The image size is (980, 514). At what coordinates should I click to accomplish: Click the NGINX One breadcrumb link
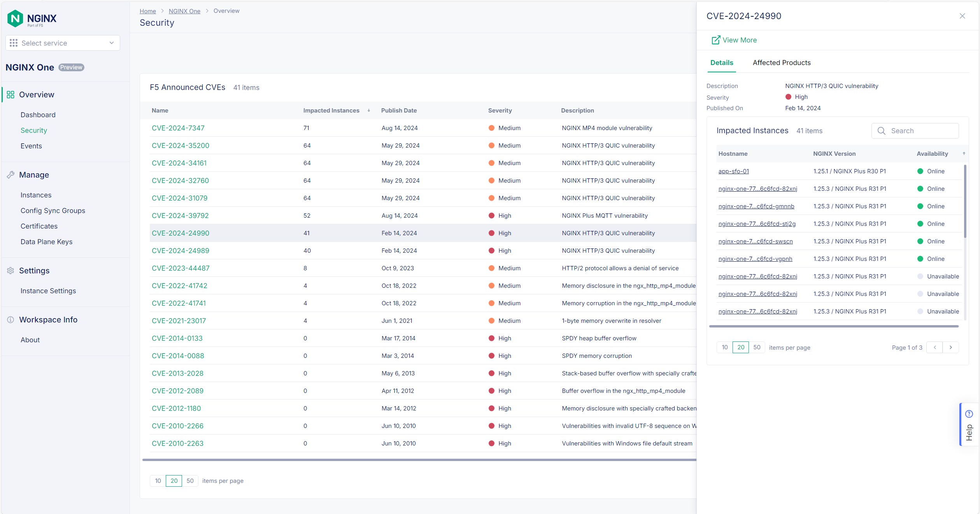tap(184, 11)
